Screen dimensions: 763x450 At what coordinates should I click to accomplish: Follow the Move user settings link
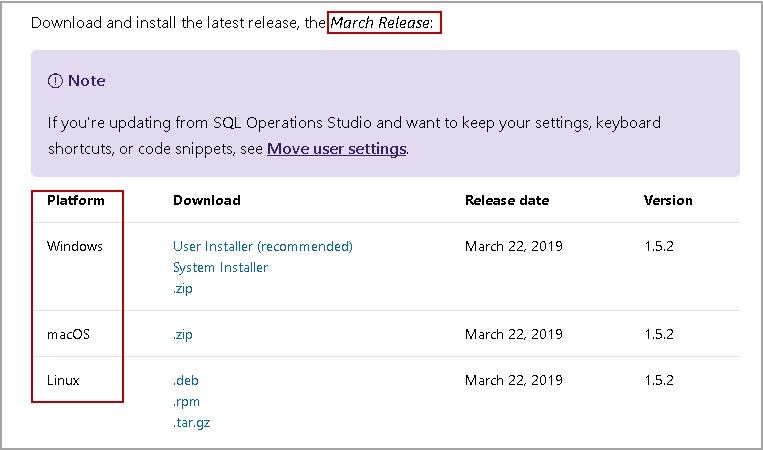(x=336, y=149)
